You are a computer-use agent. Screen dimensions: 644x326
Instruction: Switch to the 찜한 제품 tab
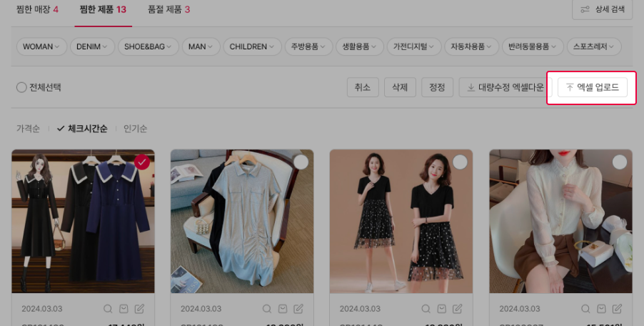tap(103, 9)
